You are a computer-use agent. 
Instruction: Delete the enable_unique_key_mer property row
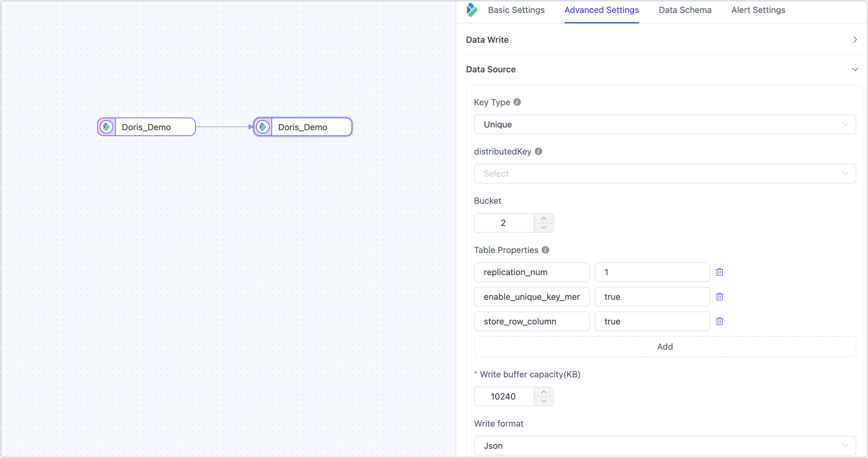pyautogui.click(x=719, y=297)
